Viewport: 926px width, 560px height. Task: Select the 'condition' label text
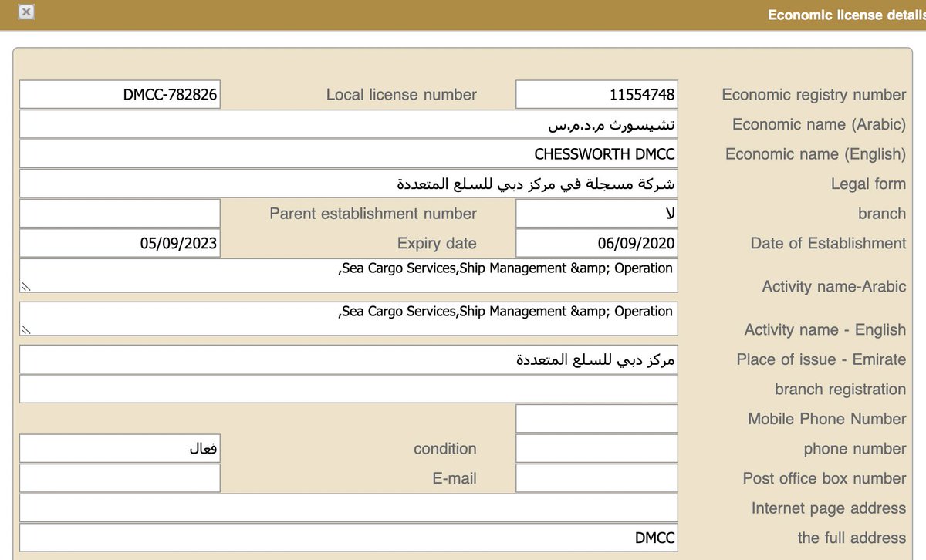click(445, 448)
